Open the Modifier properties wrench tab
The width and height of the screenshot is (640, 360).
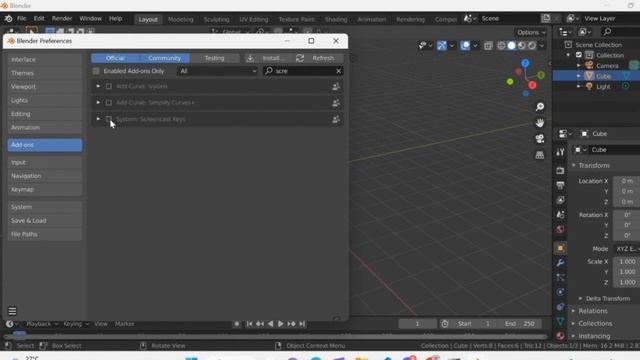[560, 263]
